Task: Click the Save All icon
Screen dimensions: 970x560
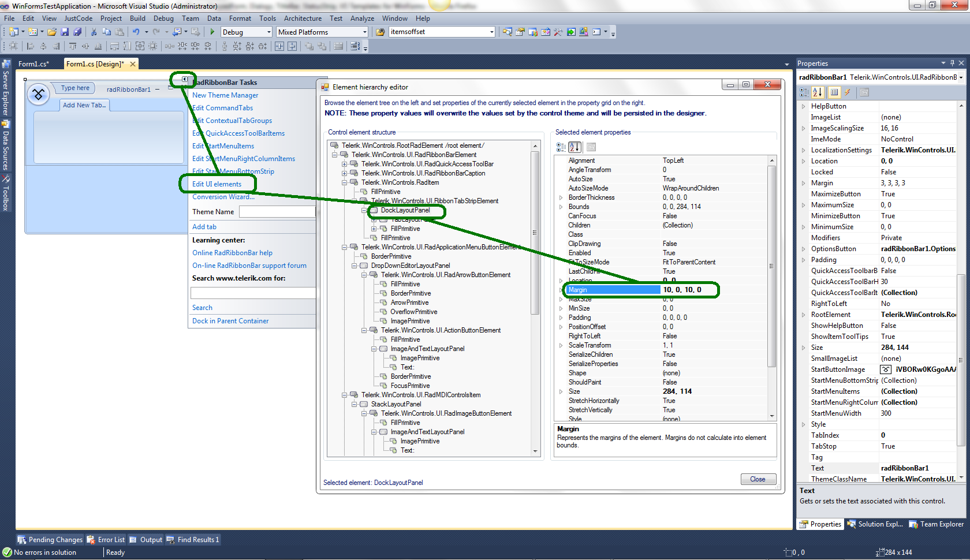Action: pyautogui.click(x=77, y=32)
